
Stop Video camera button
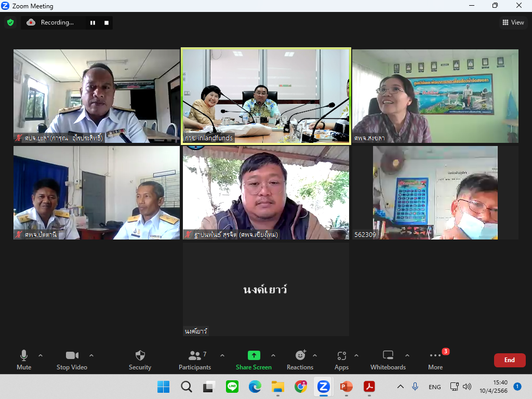coord(72,360)
